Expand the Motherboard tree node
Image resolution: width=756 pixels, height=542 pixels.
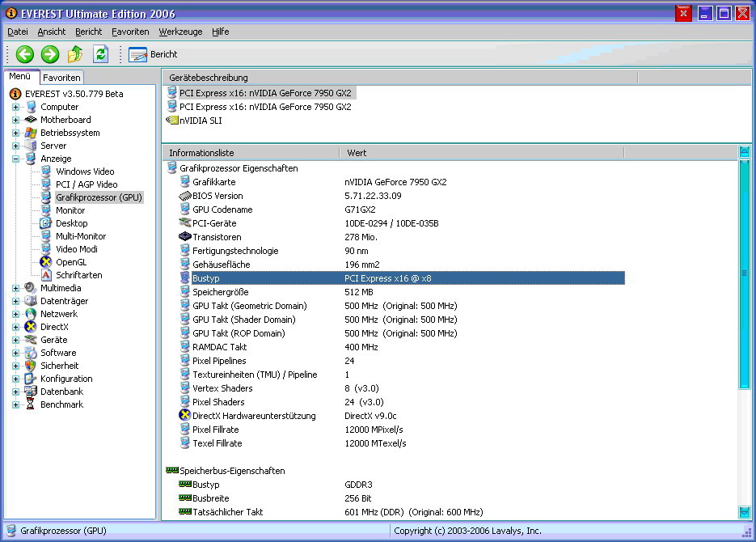pos(16,120)
